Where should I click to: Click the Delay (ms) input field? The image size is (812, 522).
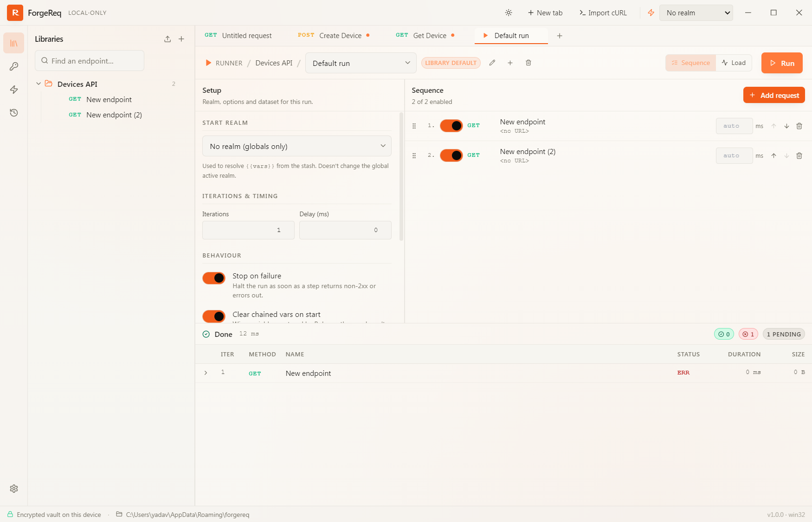345,230
